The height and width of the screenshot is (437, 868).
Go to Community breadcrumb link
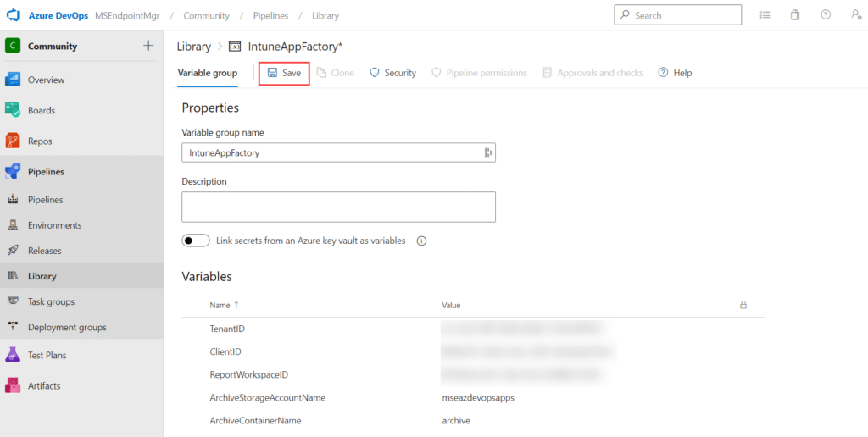(207, 15)
